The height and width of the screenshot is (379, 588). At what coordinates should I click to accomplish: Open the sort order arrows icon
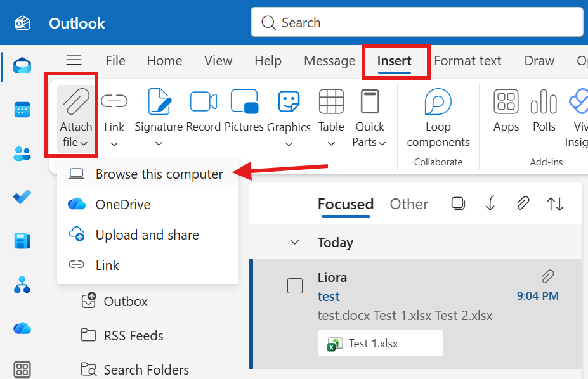555,204
